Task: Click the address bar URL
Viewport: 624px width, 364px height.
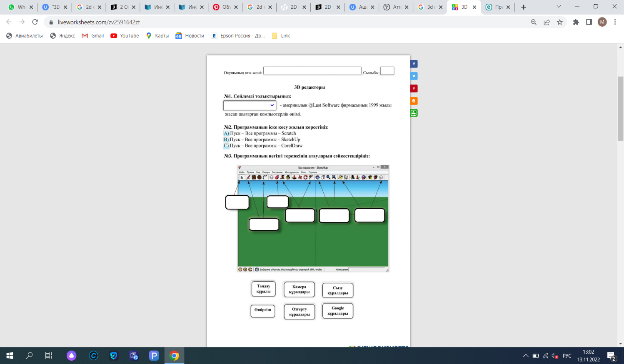Action: [x=99, y=22]
